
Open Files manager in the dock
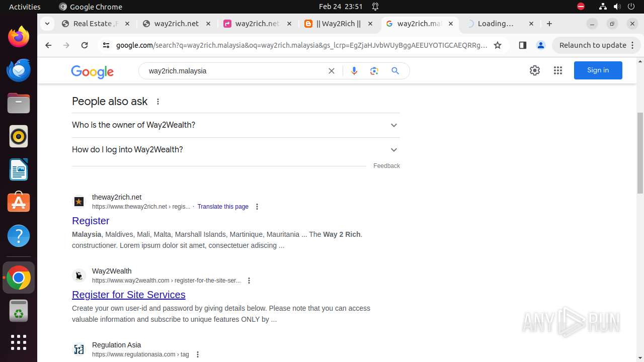tap(19, 103)
